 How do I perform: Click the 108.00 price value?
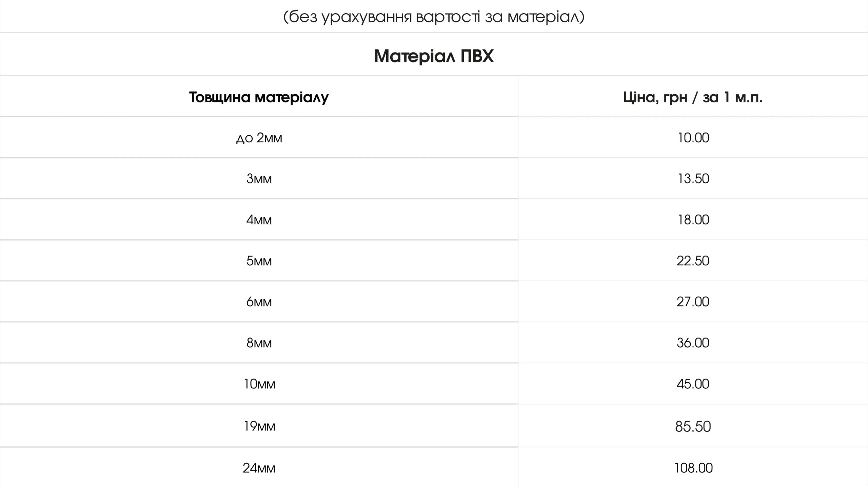[693, 468]
